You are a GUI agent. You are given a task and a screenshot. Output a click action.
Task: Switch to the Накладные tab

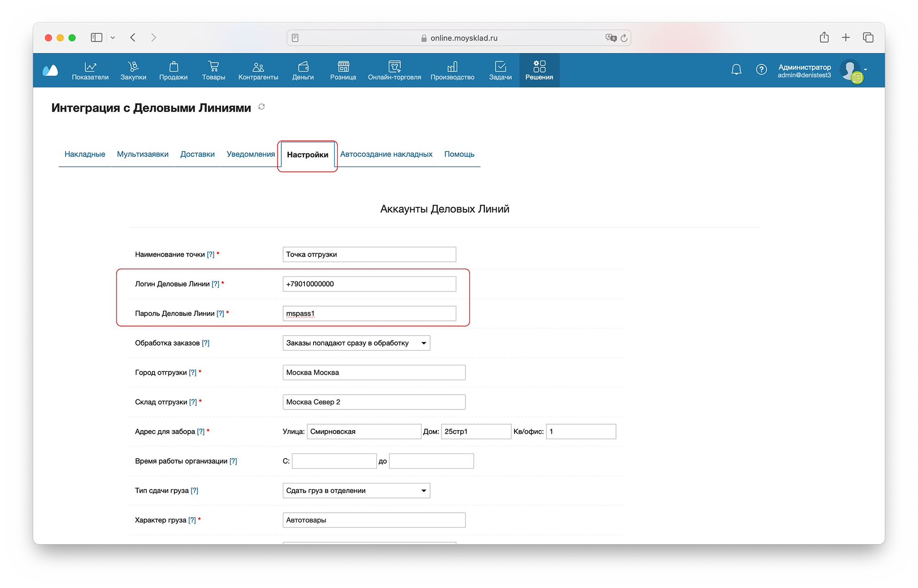click(85, 154)
